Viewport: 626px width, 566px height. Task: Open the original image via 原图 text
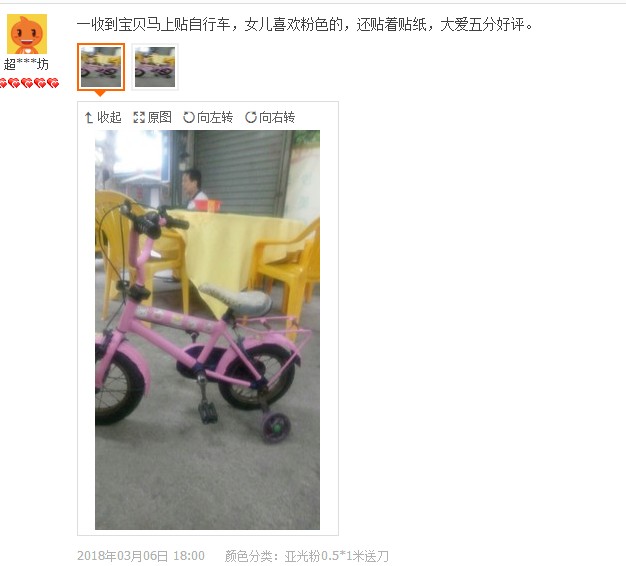click(x=159, y=117)
